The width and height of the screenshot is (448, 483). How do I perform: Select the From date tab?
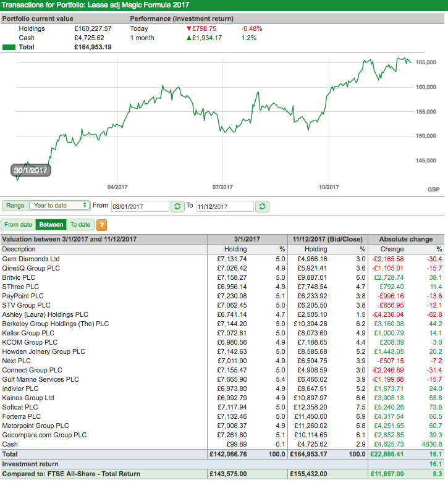(18, 225)
